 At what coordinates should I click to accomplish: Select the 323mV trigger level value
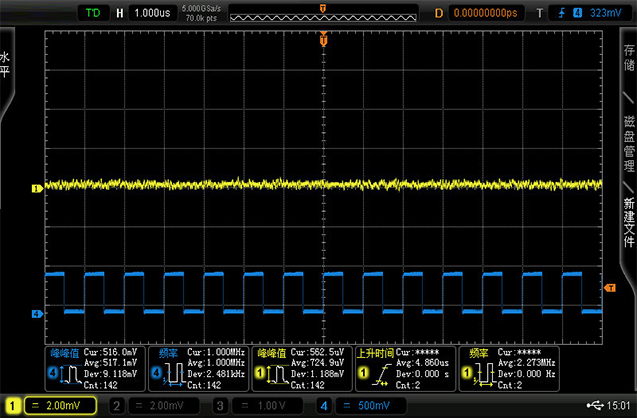point(606,13)
